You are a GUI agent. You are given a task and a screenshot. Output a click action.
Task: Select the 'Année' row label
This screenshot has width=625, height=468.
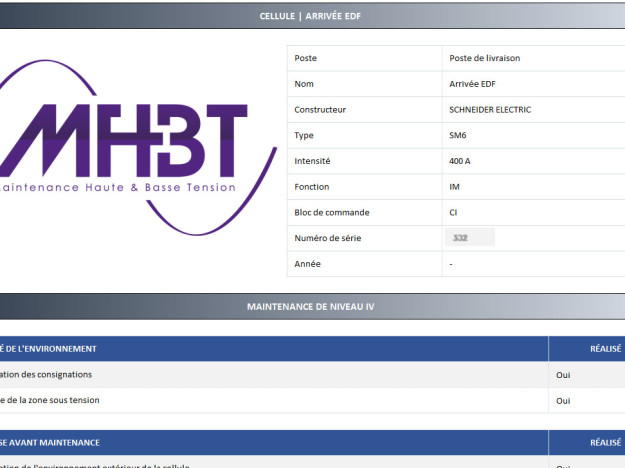coord(307,264)
